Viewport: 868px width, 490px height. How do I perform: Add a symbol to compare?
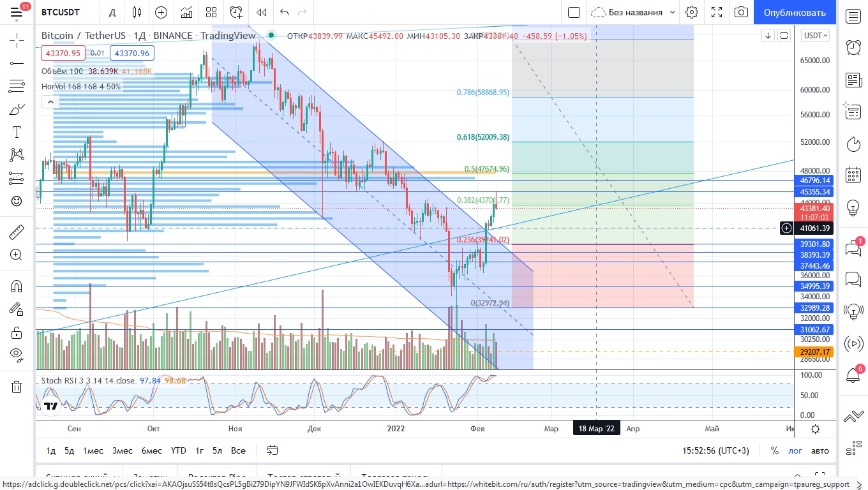tap(161, 12)
